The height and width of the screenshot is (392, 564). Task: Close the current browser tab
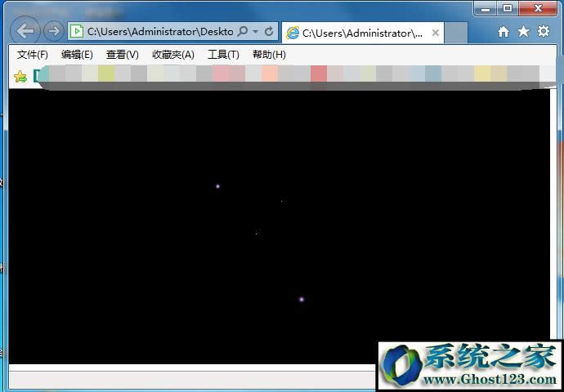click(x=436, y=33)
